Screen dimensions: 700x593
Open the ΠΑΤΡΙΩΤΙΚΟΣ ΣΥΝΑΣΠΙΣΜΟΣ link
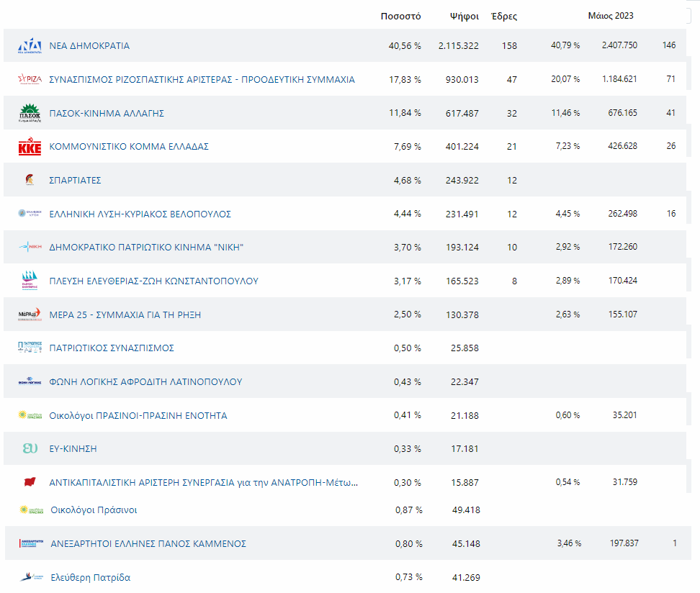point(112,348)
